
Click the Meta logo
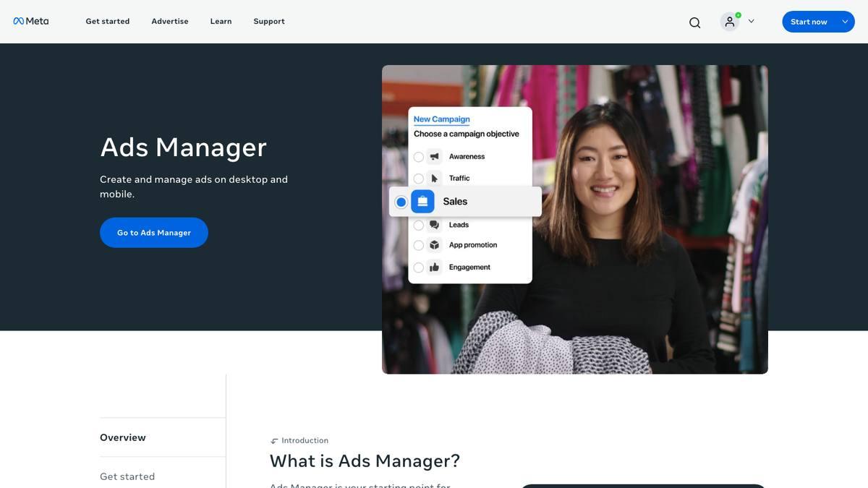click(31, 21)
